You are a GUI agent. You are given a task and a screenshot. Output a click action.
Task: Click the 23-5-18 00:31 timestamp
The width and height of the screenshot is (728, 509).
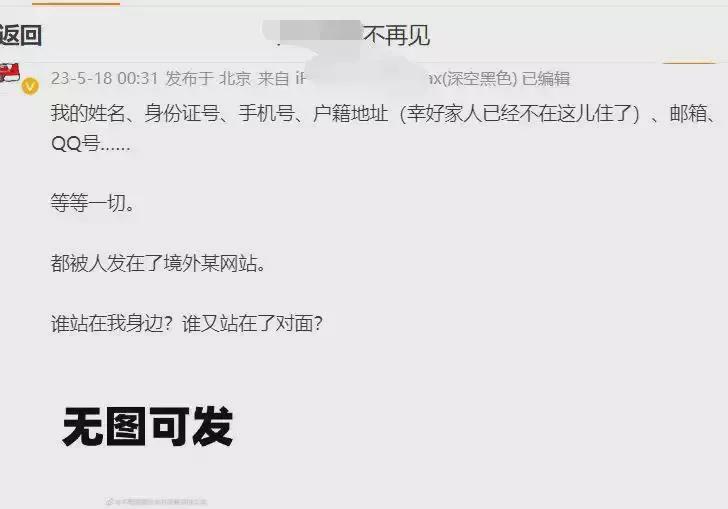(x=104, y=78)
